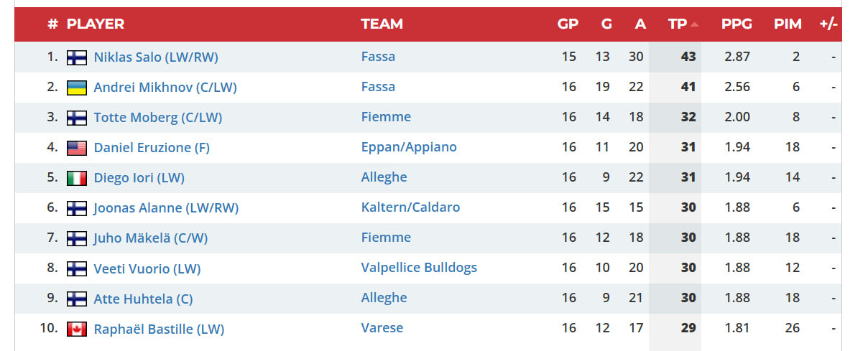Sort by the PIM column header
868x351 pixels.
pyautogui.click(x=788, y=24)
